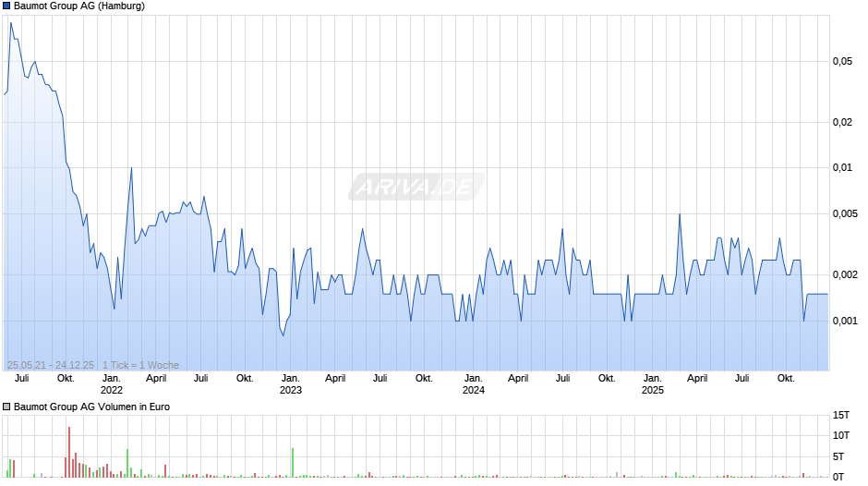Click the date range text '25.05.21 - 24.12.25'
Screen dimensions: 868x486
[x=51, y=365]
